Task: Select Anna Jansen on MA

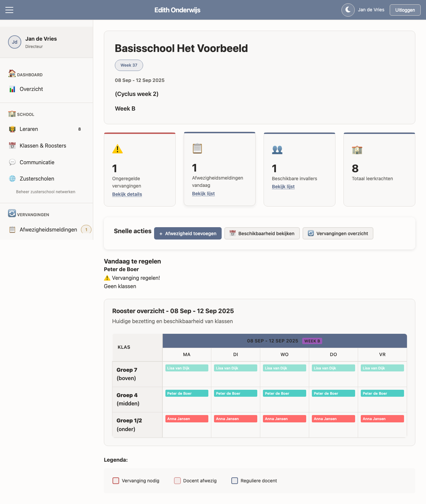Action: tap(187, 419)
